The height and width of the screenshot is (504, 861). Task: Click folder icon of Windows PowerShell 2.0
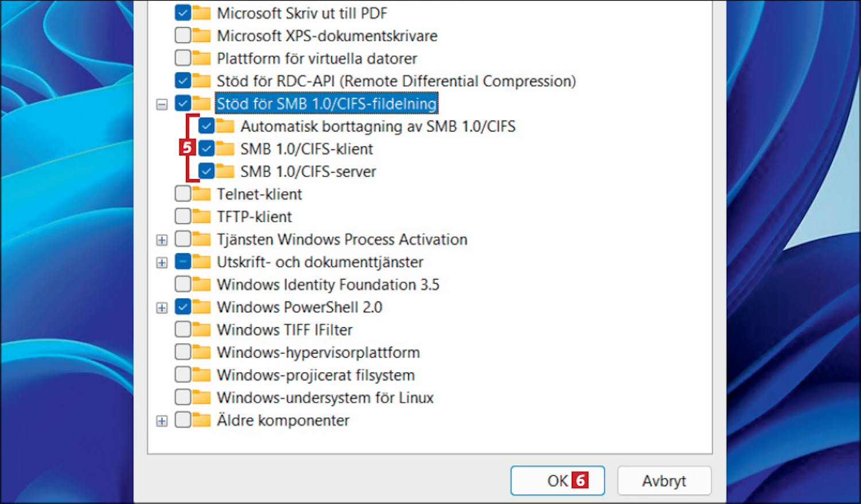tap(201, 307)
